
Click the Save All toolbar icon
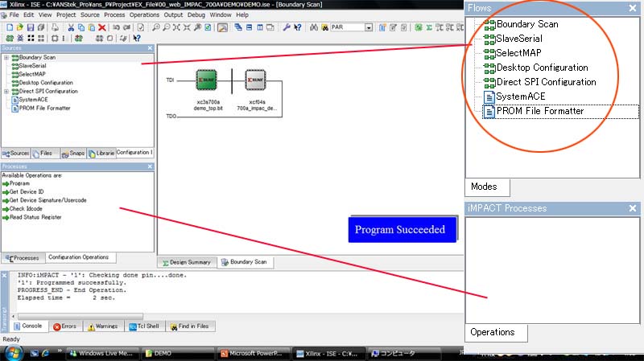tap(41, 27)
